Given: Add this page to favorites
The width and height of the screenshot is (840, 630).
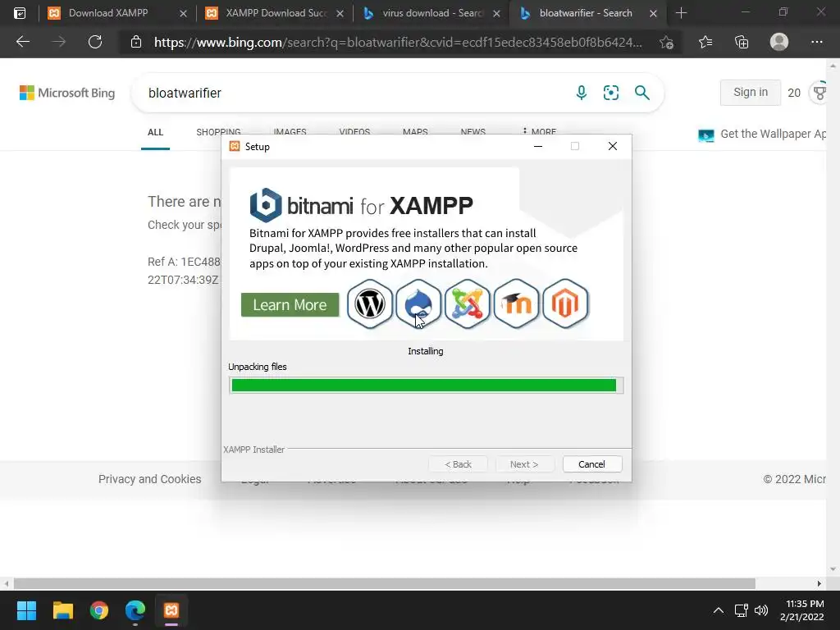Looking at the screenshot, I should [666, 43].
